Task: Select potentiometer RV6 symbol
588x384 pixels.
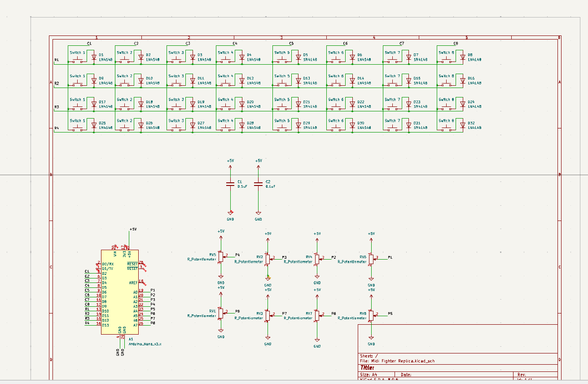Action: pos(372,259)
